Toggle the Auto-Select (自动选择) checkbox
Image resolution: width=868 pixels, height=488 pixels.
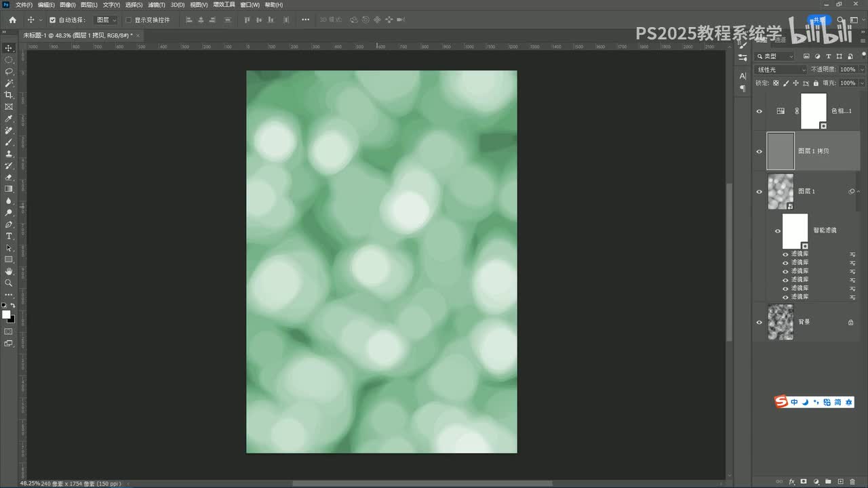[x=52, y=20]
